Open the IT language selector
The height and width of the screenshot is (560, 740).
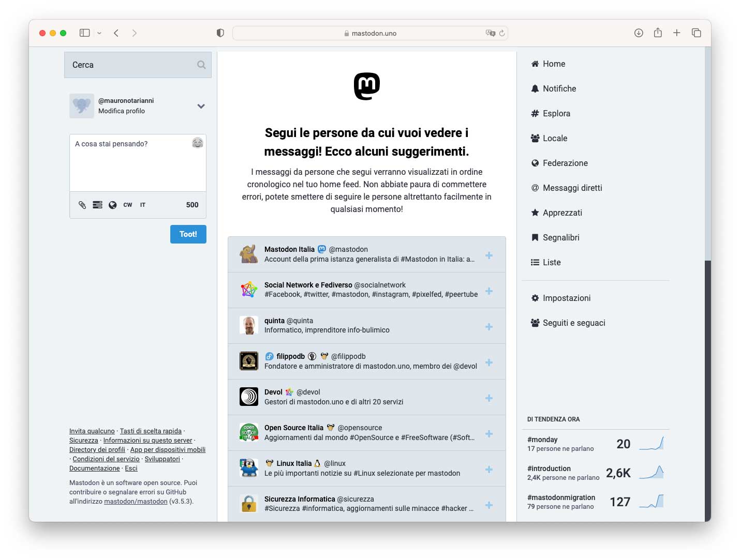[143, 205]
